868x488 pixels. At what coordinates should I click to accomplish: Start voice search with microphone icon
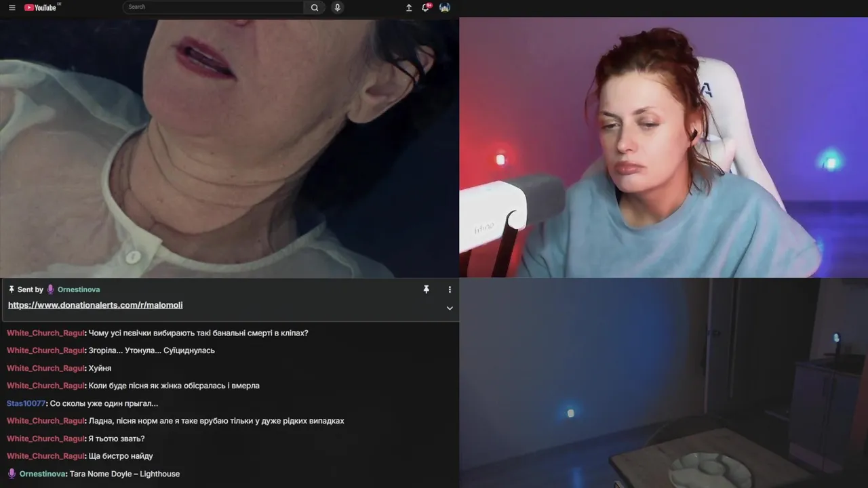pos(338,7)
